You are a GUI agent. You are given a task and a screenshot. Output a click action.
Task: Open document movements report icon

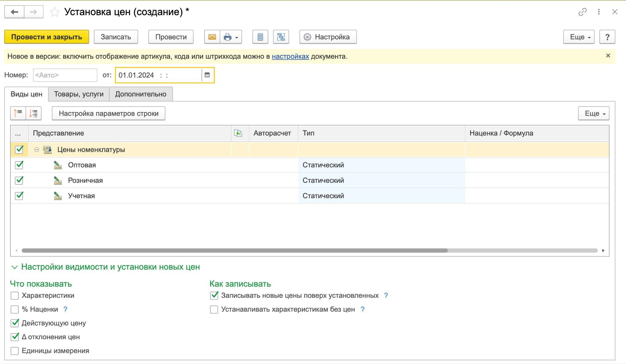tap(260, 37)
